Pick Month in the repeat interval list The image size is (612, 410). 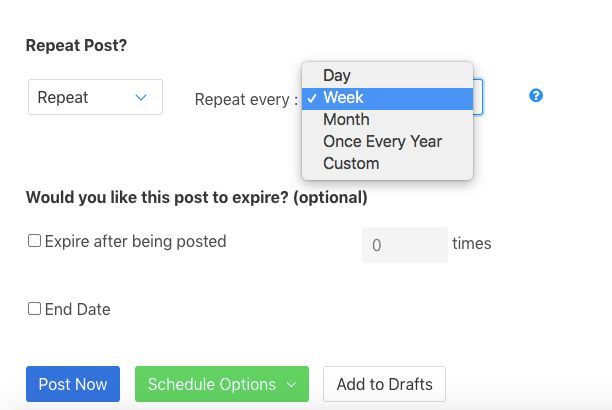pyautogui.click(x=346, y=120)
